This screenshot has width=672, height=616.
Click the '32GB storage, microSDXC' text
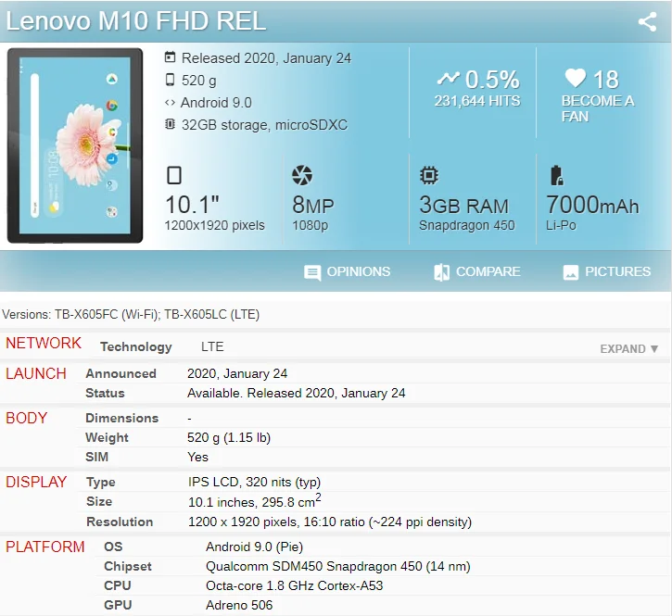(264, 125)
